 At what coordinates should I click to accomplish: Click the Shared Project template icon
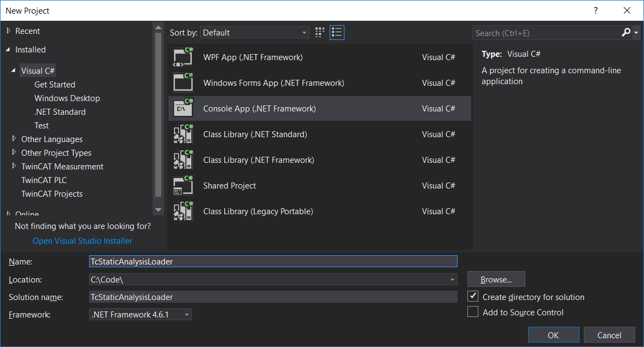(183, 185)
